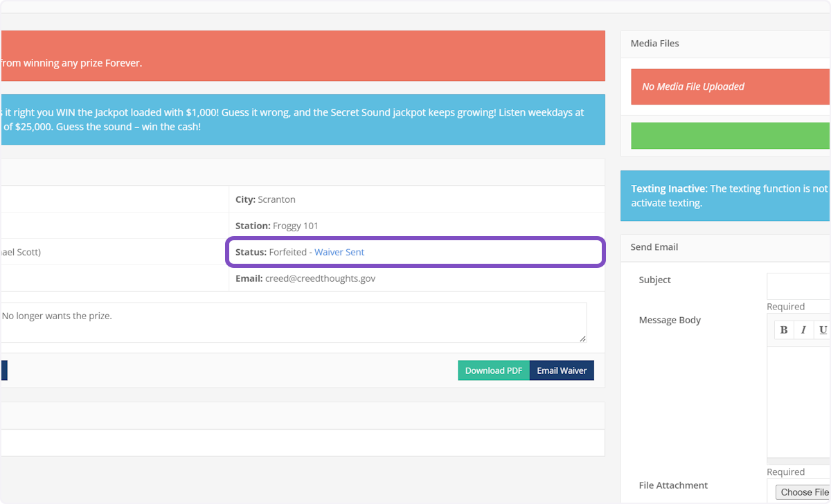
Task: Select the Send Email panel header
Action: (725, 247)
